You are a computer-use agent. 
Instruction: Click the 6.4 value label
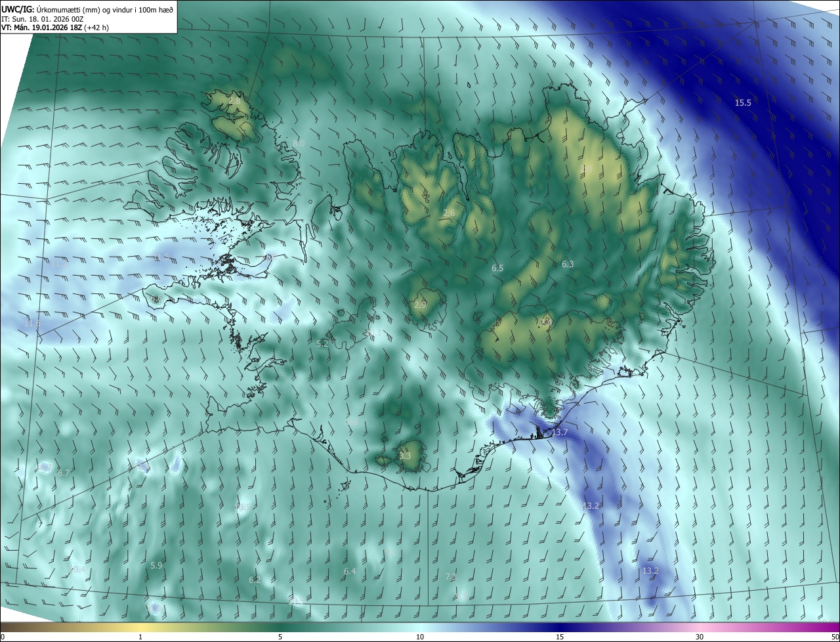point(350,571)
